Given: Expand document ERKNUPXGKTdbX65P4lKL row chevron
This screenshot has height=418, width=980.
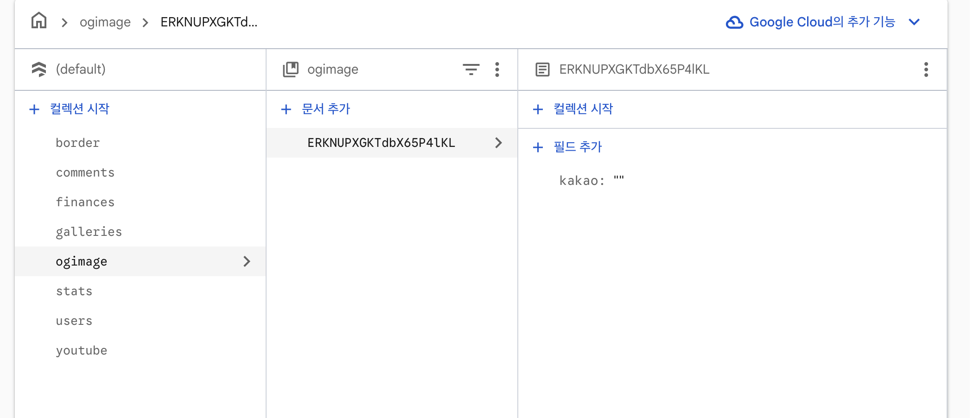Looking at the screenshot, I should 498,143.
